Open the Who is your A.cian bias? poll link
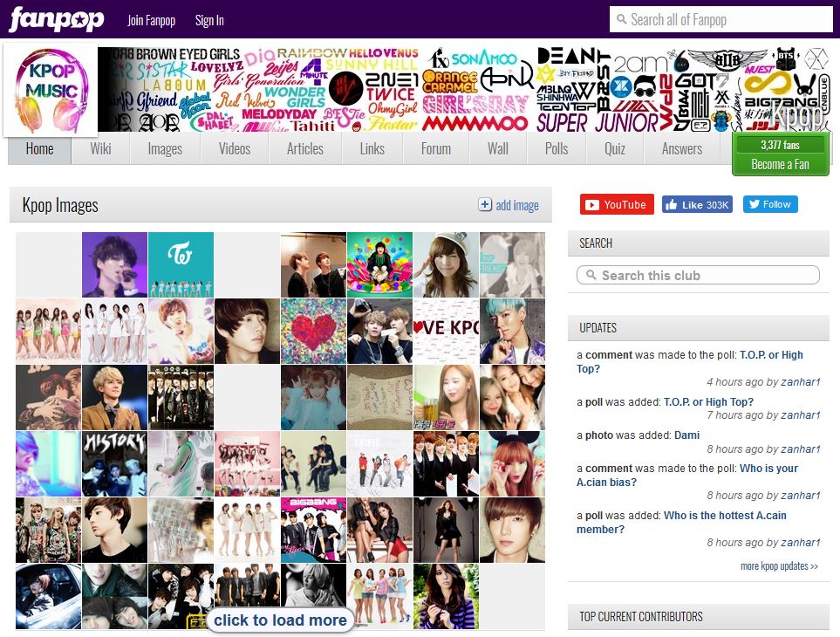Screen dimensions: 840x637 tap(686, 476)
